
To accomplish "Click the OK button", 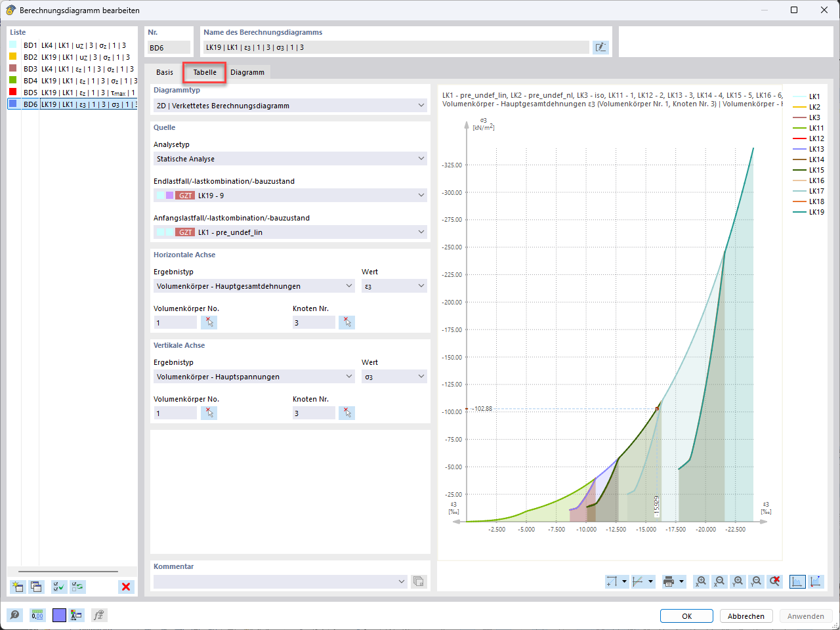I will [686, 616].
